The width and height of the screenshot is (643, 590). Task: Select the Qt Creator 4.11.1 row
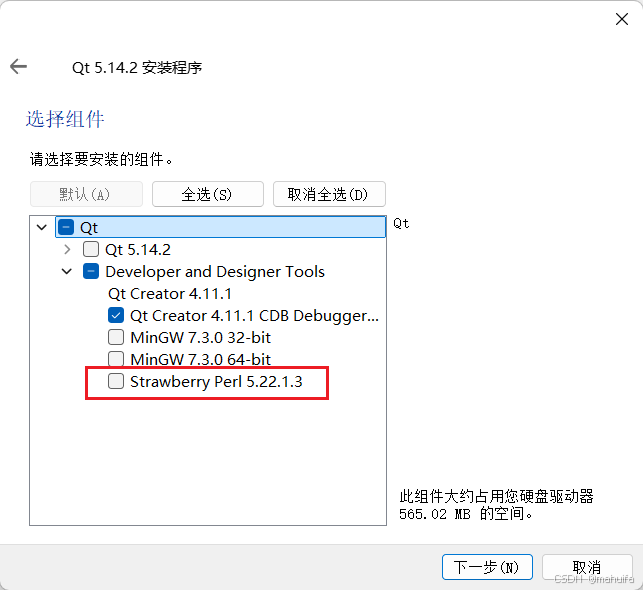point(170,294)
